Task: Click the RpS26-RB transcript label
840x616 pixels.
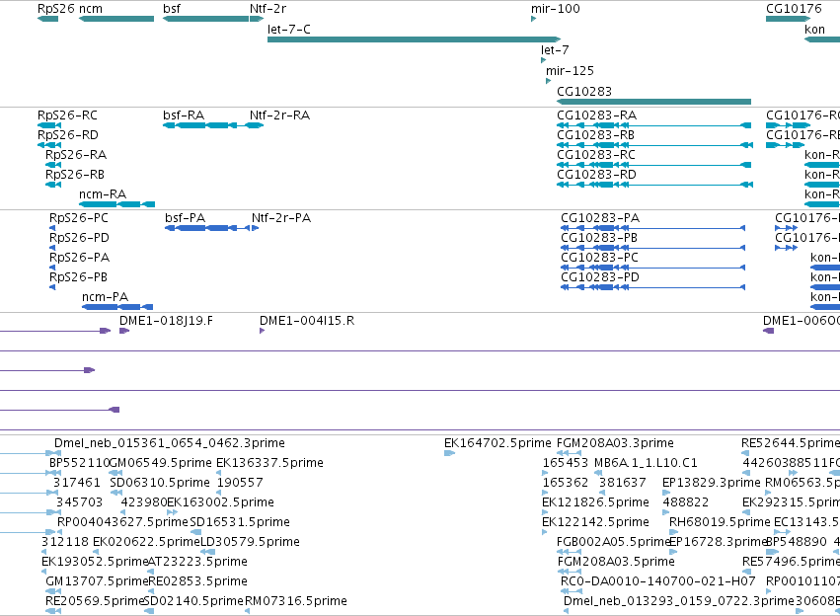Action: [x=75, y=175]
